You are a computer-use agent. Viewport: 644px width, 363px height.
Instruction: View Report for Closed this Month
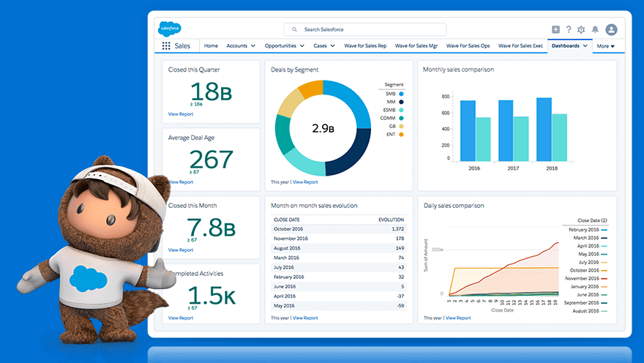point(180,250)
